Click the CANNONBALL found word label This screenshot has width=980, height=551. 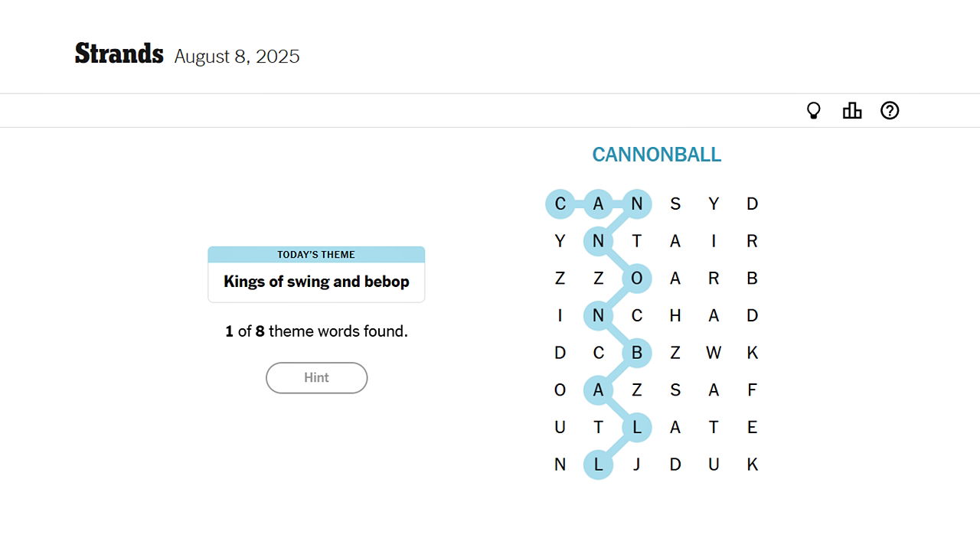656,155
